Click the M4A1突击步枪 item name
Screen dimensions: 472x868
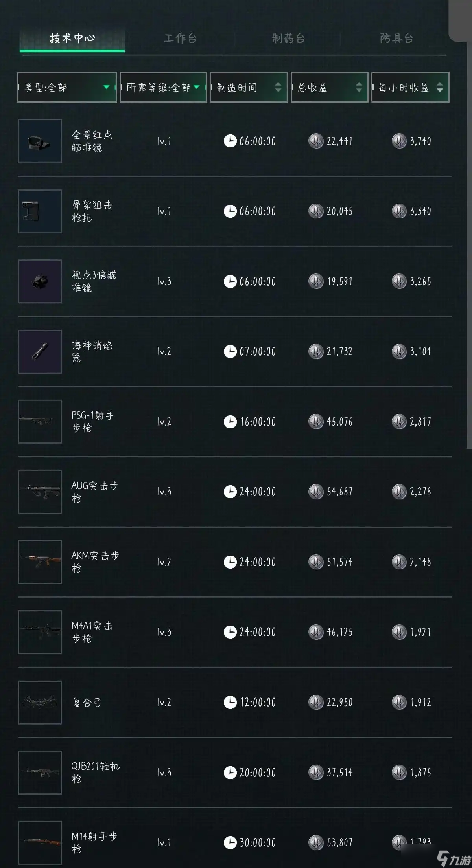coord(92,632)
